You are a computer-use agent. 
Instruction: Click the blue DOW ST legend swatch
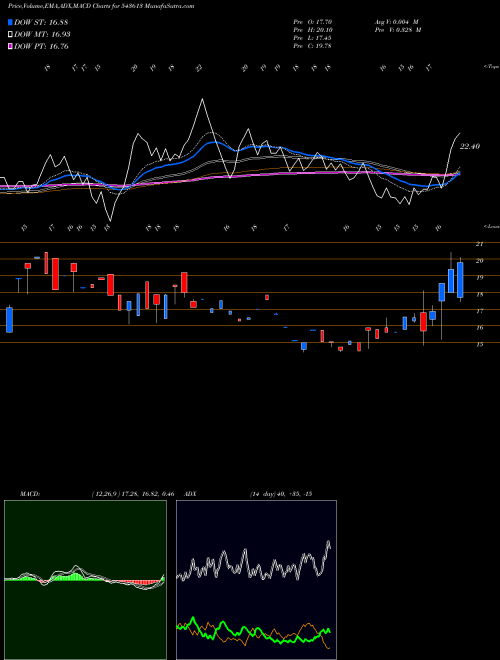pyautogui.click(x=11, y=22)
